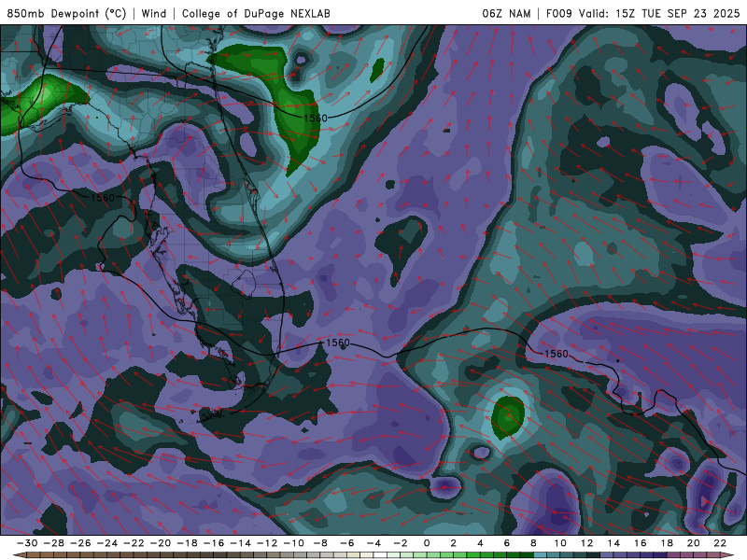Viewport: 747px width, 560px height.
Task: Select the 10 value on the color scale
Action: (x=560, y=543)
